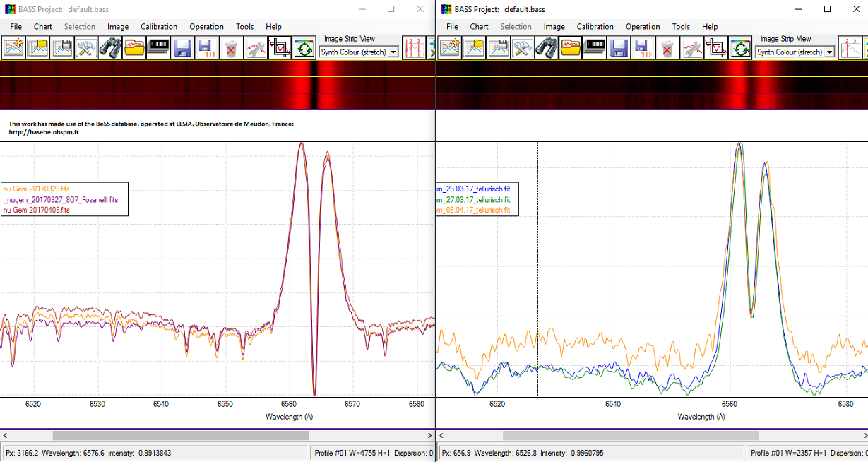The width and height of the screenshot is (868, 462).
Task: Click the right window horizontal scrollbar thumb
Action: click(x=630, y=436)
